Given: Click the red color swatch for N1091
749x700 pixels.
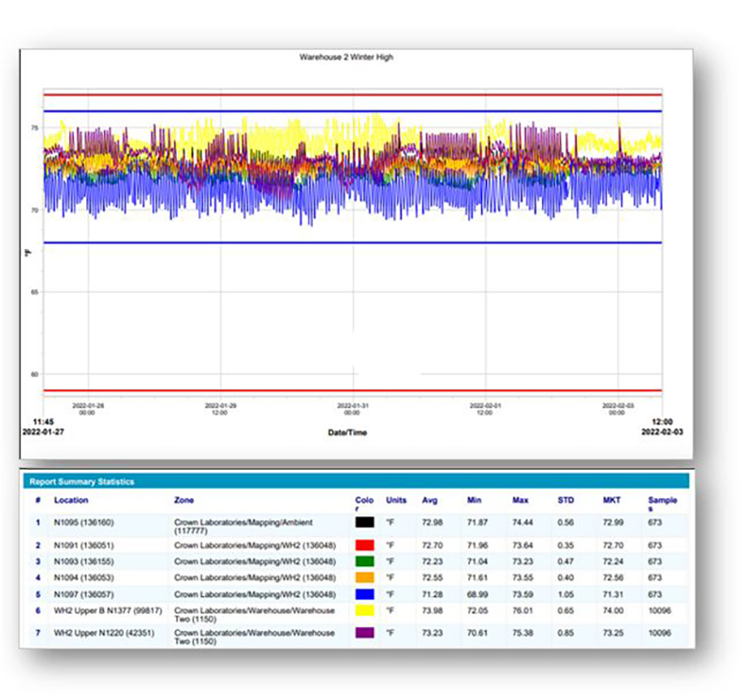Looking at the screenshot, I should (363, 544).
